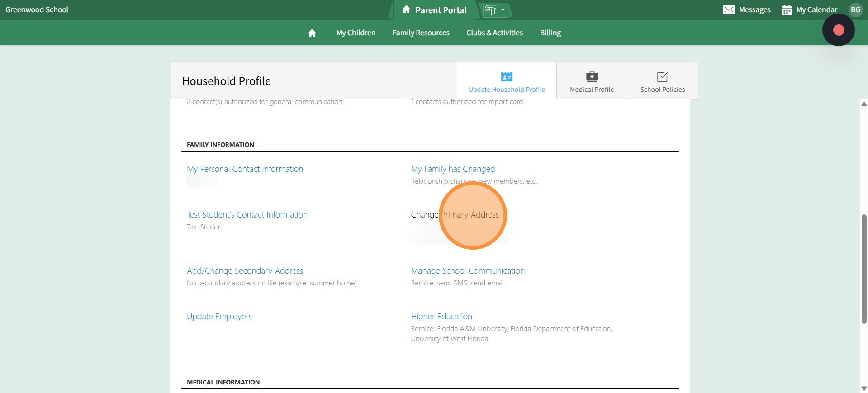
Task: Open My Children menu
Action: click(x=356, y=33)
